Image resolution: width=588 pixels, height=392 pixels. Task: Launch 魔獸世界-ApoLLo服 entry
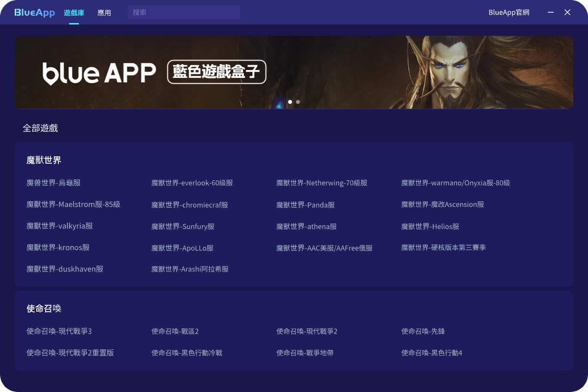coord(182,248)
